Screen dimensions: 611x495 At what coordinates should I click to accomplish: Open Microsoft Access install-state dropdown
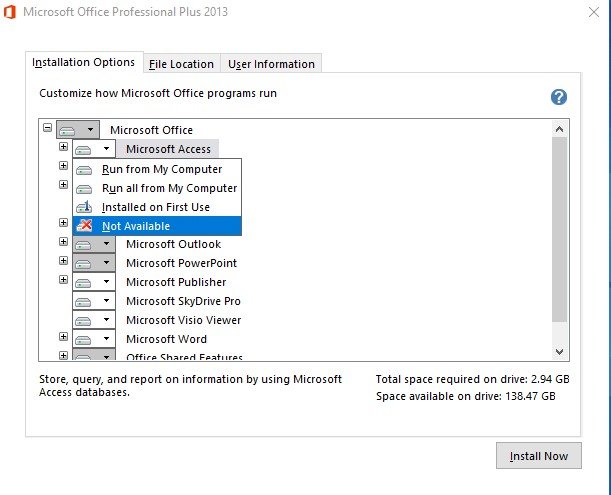[x=94, y=149]
